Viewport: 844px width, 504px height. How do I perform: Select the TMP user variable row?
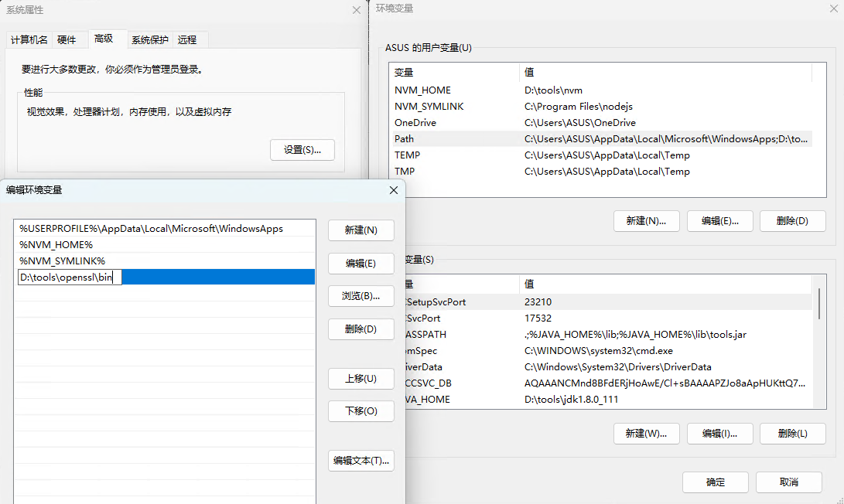pyautogui.click(x=601, y=171)
